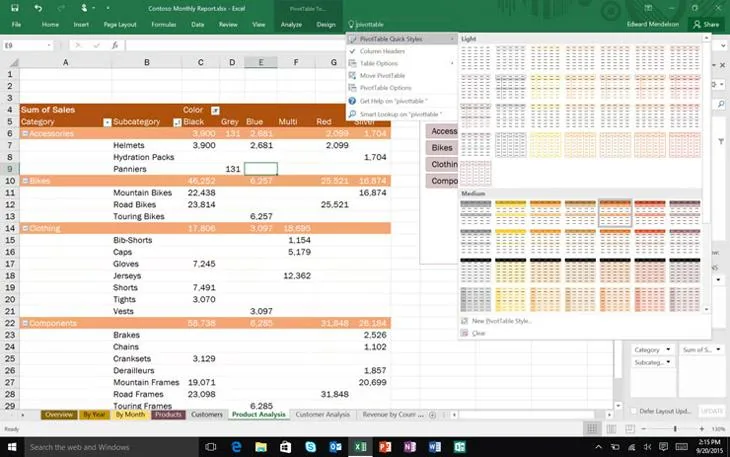The width and height of the screenshot is (730, 457).
Task: Open the Color column filter dropdown
Action: tap(215, 110)
